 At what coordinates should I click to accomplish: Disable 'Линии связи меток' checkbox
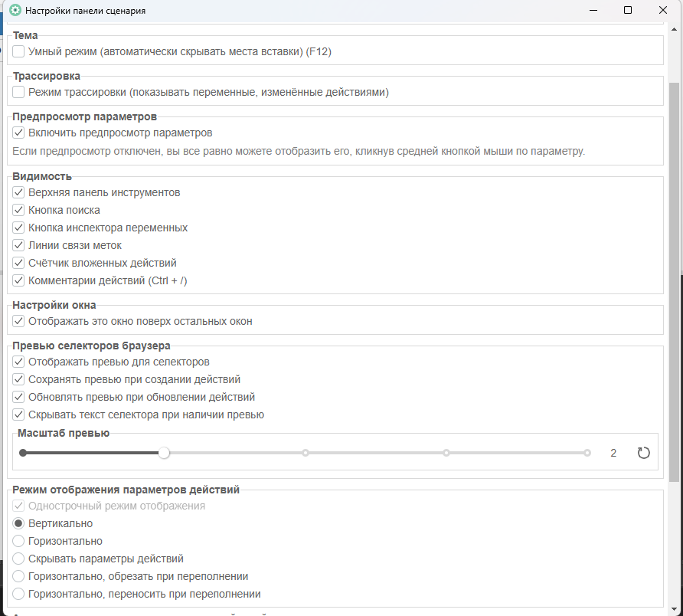coord(19,245)
